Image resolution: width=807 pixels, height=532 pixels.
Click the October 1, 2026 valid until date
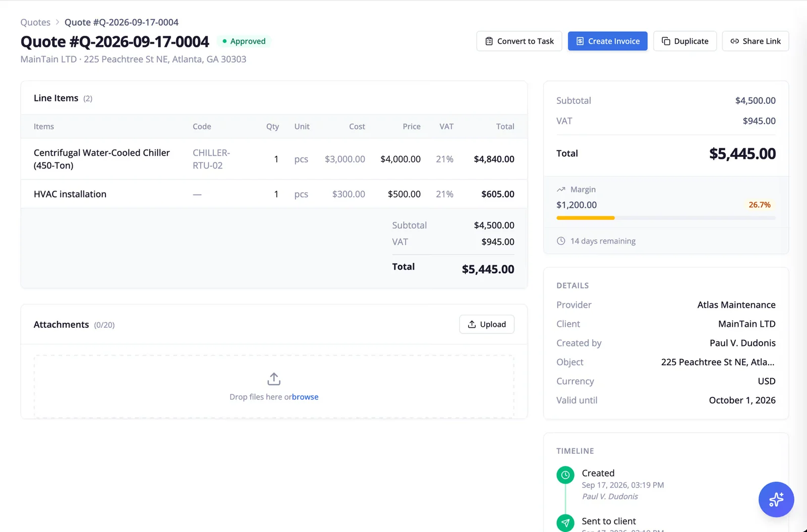(742, 400)
